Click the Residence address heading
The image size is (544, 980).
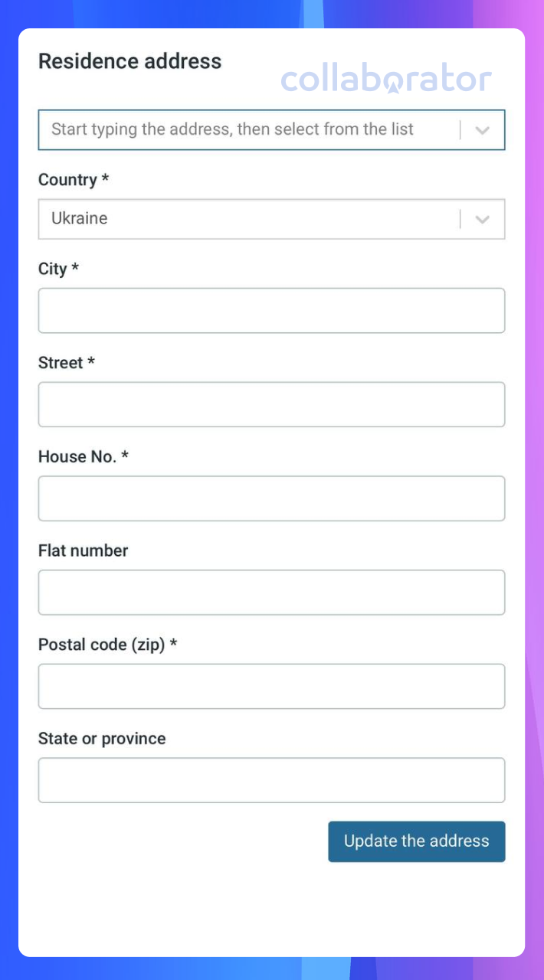130,61
